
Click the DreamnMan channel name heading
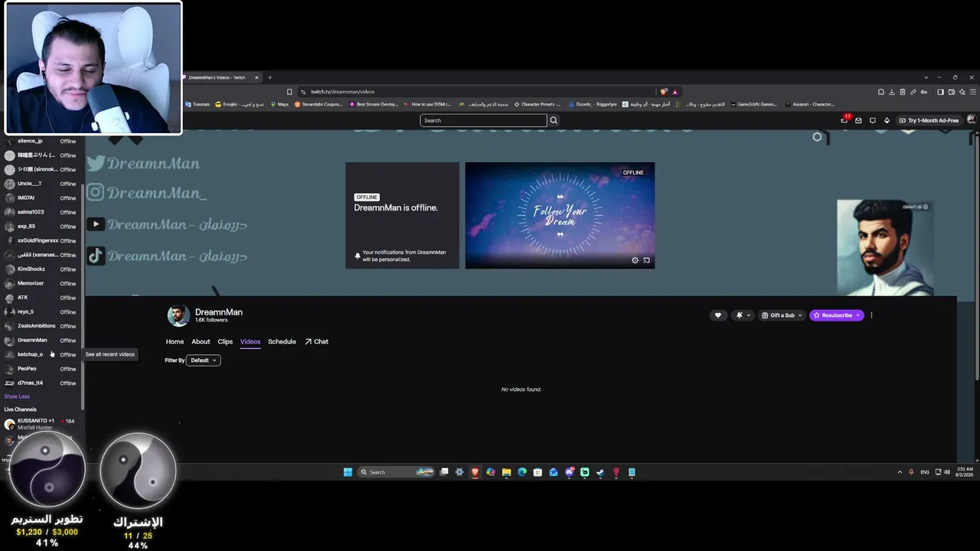pyautogui.click(x=219, y=312)
